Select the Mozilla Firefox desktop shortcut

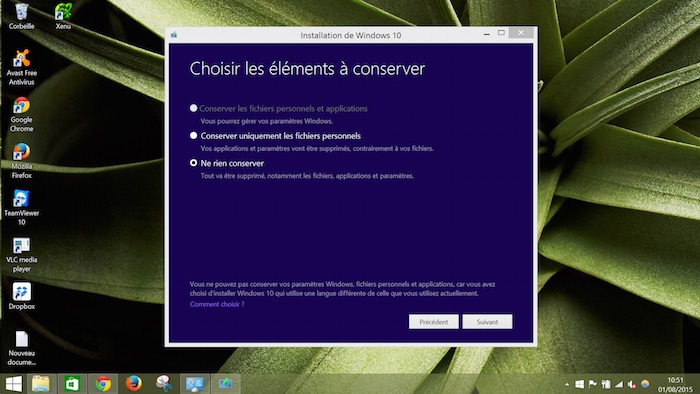pyautogui.click(x=21, y=161)
